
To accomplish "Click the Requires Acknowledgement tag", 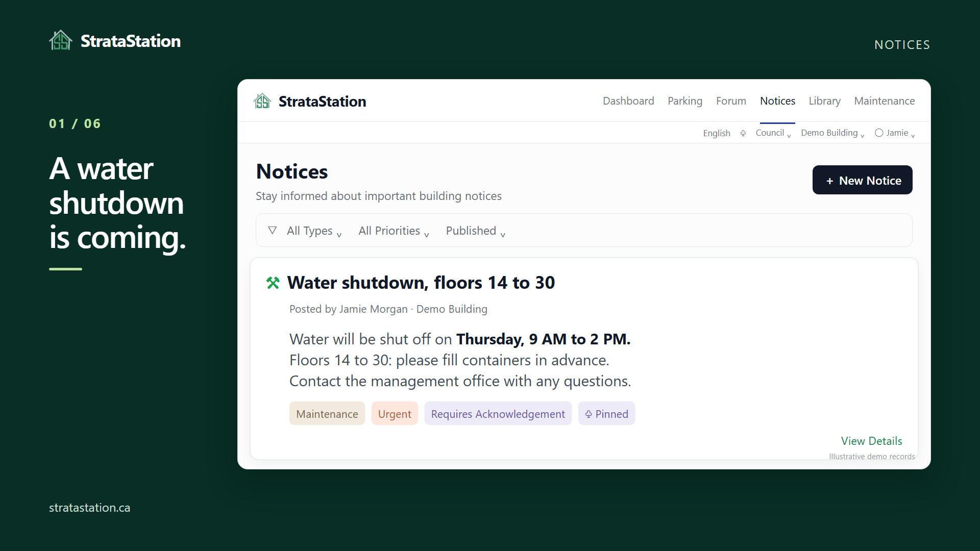I will pos(498,414).
